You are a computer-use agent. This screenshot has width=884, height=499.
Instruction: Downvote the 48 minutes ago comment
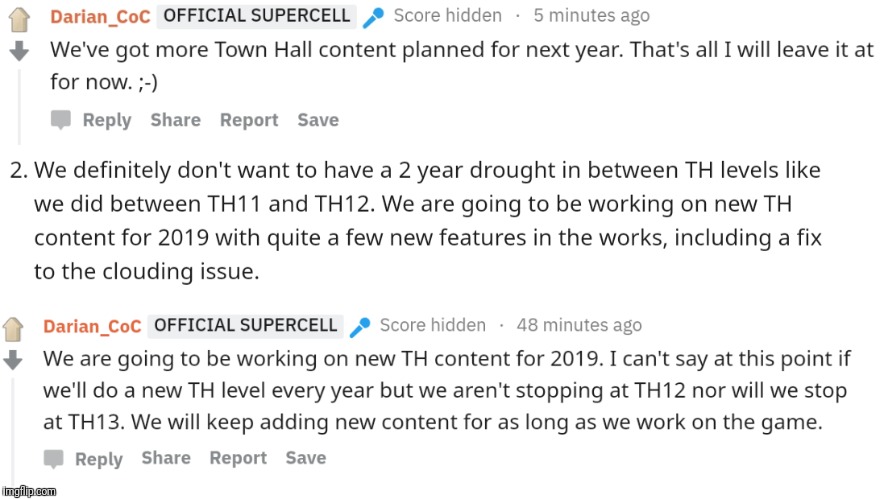click(x=12, y=360)
